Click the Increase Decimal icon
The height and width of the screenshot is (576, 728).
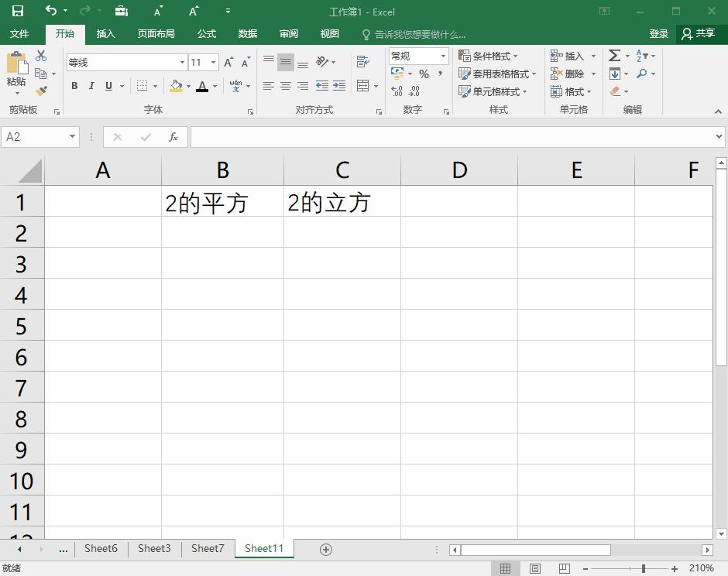[397, 91]
